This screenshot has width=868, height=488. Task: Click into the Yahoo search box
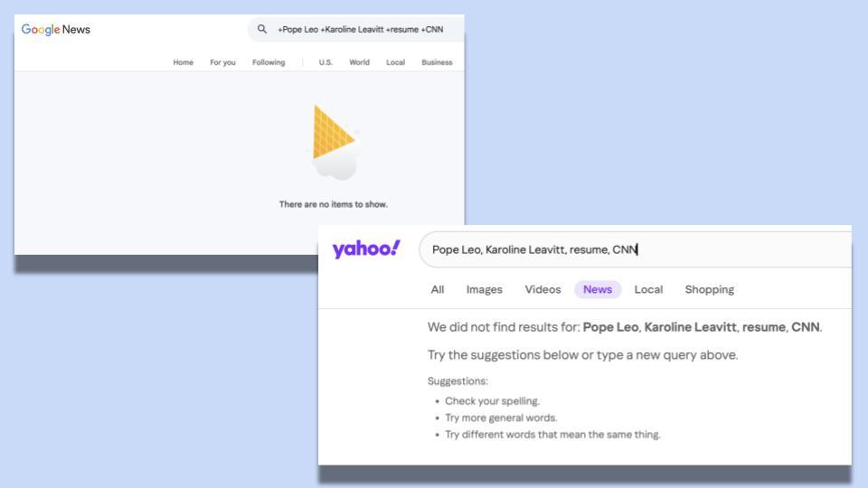633,250
